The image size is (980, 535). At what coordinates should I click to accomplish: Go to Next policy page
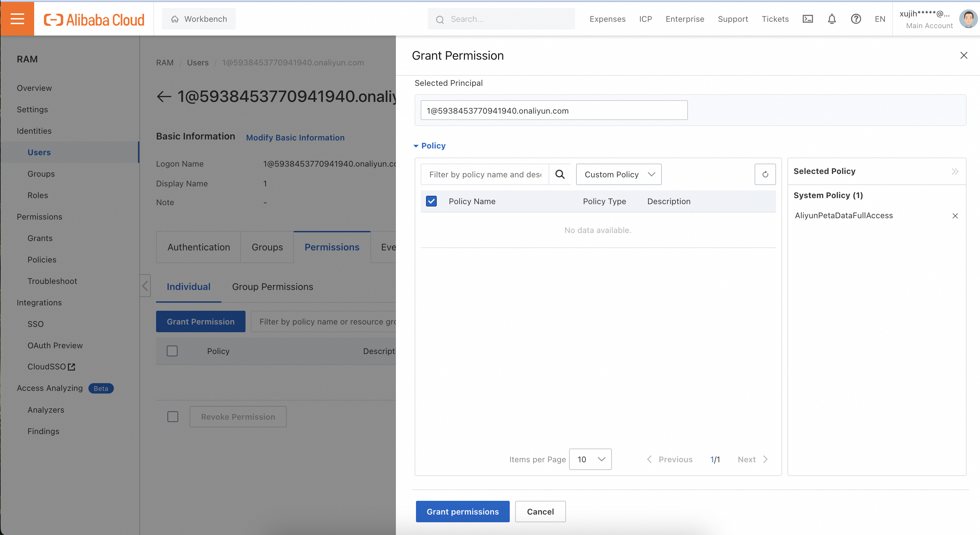point(753,459)
